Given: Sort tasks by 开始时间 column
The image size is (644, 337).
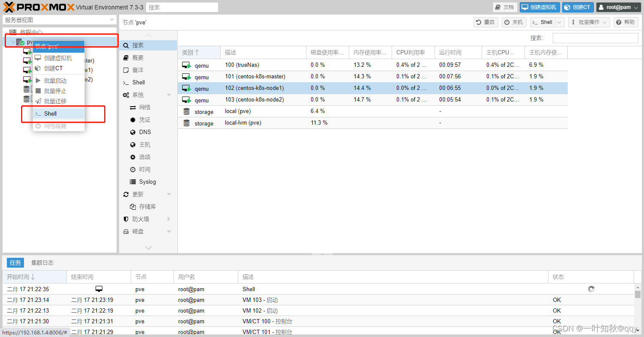Looking at the screenshot, I should 34,277.
